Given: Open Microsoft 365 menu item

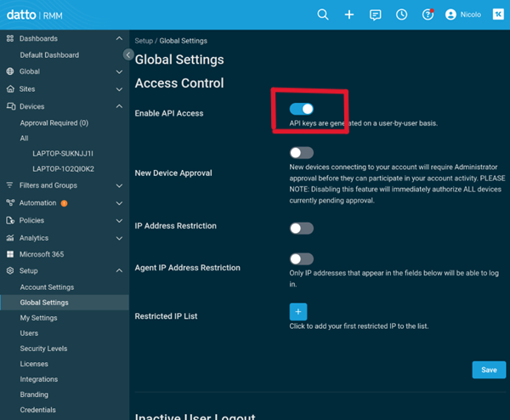Looking at the screenshot, I should pos(42,254).
